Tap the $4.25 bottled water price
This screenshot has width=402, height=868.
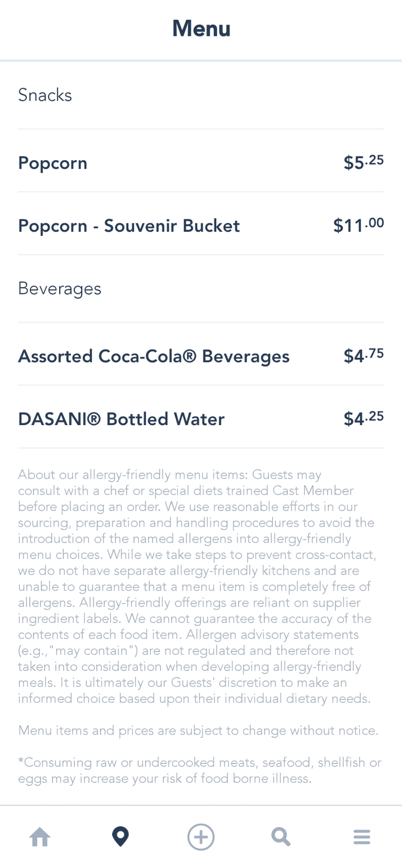pos(363,418)
